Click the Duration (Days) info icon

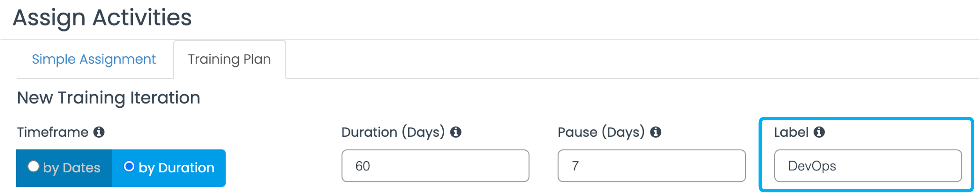(x=456, y=132)
